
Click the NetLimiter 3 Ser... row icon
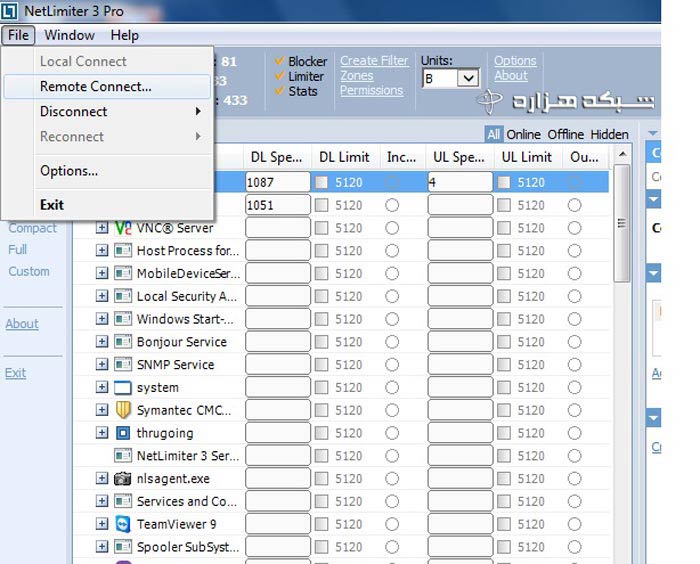tap(123, 455)
